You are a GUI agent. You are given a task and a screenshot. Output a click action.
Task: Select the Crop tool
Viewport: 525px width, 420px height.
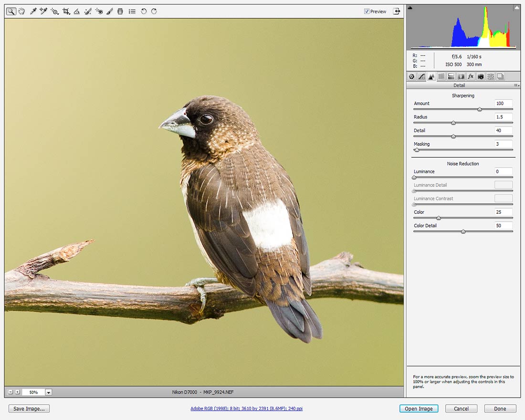pos(66,11)
